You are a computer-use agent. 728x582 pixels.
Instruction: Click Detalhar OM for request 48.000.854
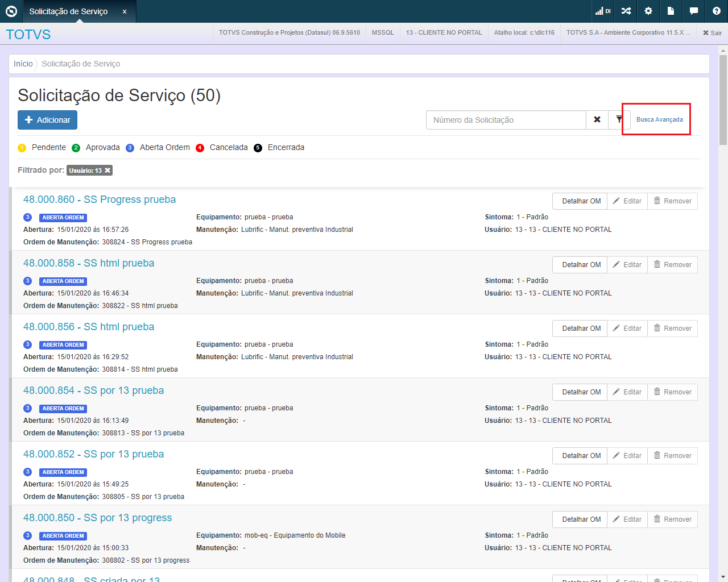[x=580, y=392]
